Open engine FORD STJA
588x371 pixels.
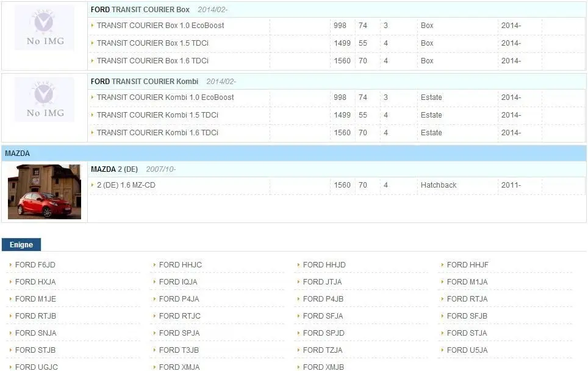(467, 333)
